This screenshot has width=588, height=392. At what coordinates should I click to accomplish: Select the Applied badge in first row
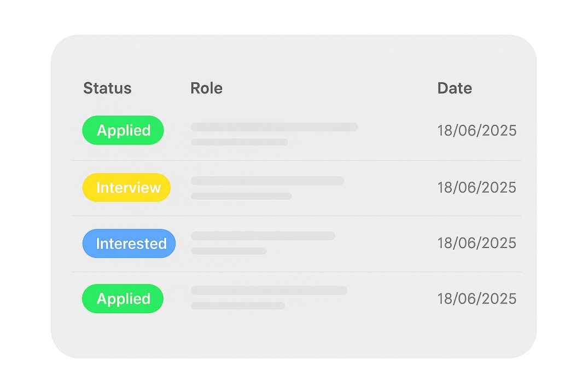point(123,130)
